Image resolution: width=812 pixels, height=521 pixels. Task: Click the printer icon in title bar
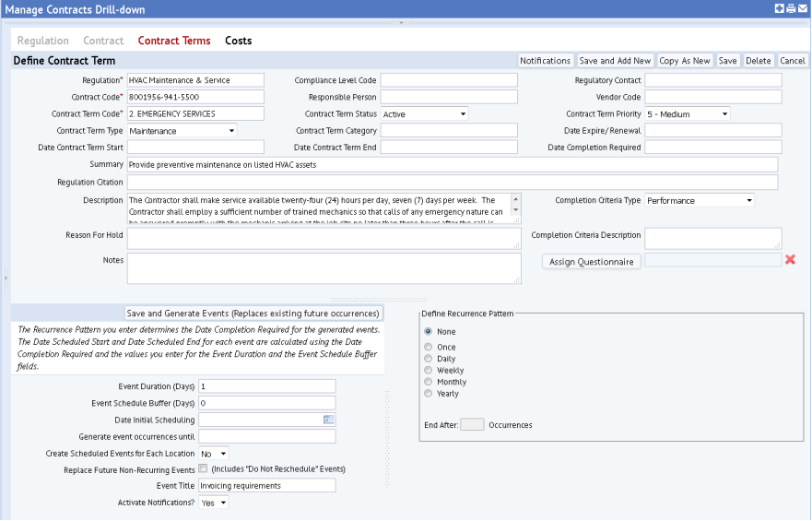tap(791, 9)
